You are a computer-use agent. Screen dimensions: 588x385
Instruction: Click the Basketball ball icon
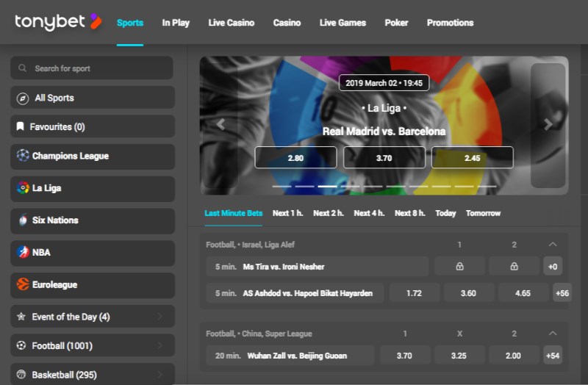tap(21, 374)
